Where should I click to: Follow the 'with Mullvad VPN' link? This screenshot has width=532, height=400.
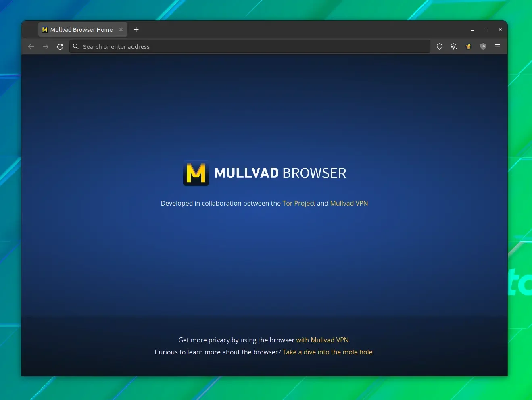click(x=322, y=340)
